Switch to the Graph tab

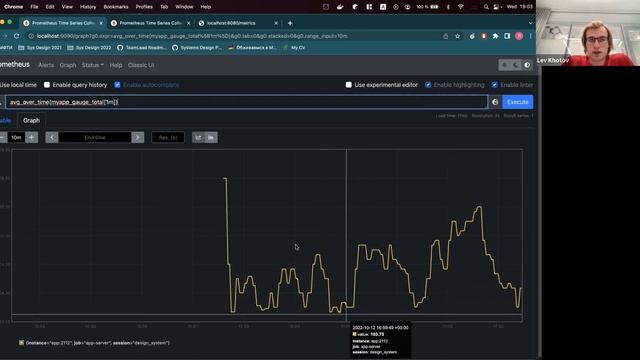pyautogui.click(x=31, y=120)
